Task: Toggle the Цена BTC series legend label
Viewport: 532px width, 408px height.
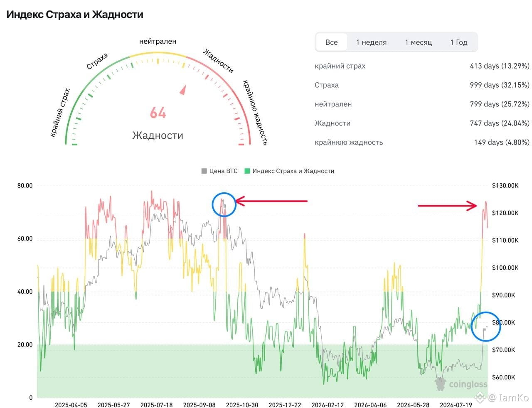Action: (223, 171)
